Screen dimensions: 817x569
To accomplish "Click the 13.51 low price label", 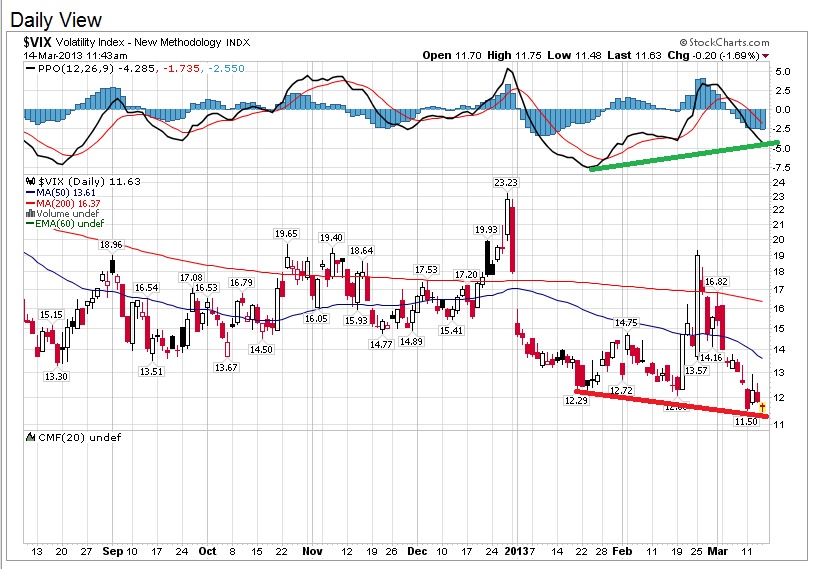I will click(151, 372).
